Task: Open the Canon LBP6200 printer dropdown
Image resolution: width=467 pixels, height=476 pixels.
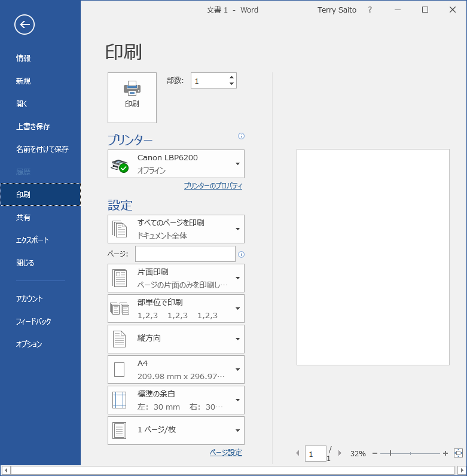Action: (176, 164)
